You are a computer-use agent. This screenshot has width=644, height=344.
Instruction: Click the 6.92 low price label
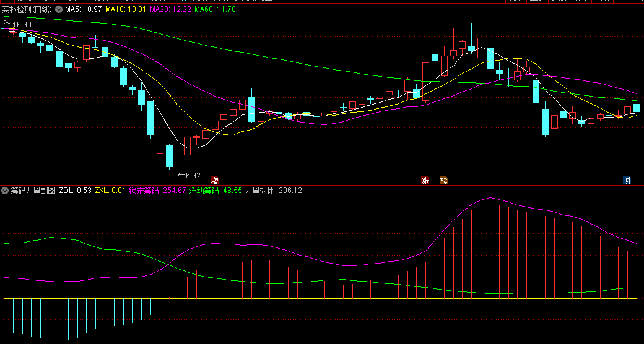[x=193, y=175]
